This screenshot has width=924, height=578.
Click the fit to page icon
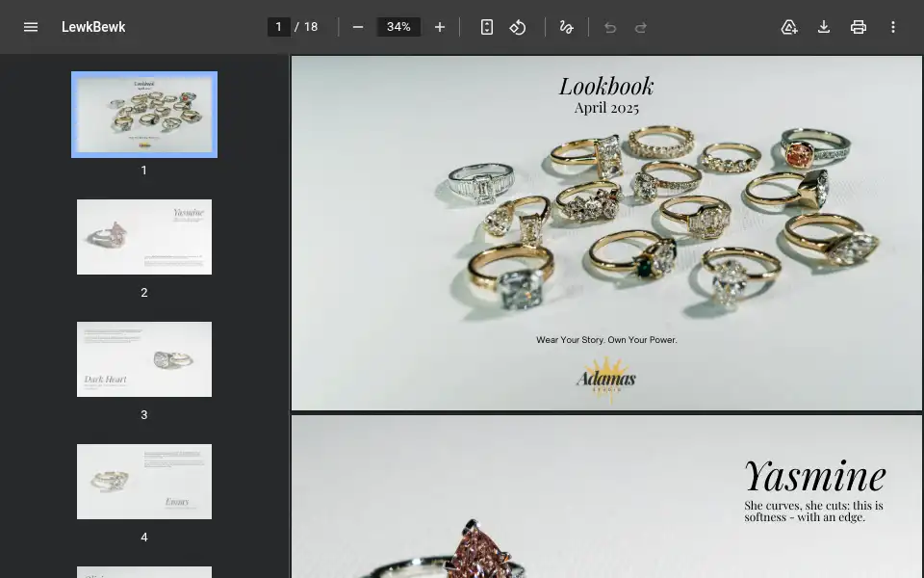coord(487,27)
